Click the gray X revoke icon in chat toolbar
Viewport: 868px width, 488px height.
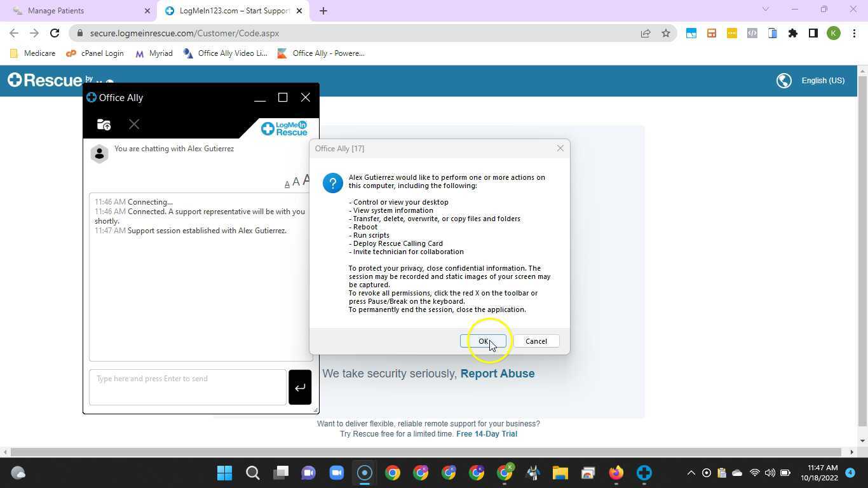134,125
